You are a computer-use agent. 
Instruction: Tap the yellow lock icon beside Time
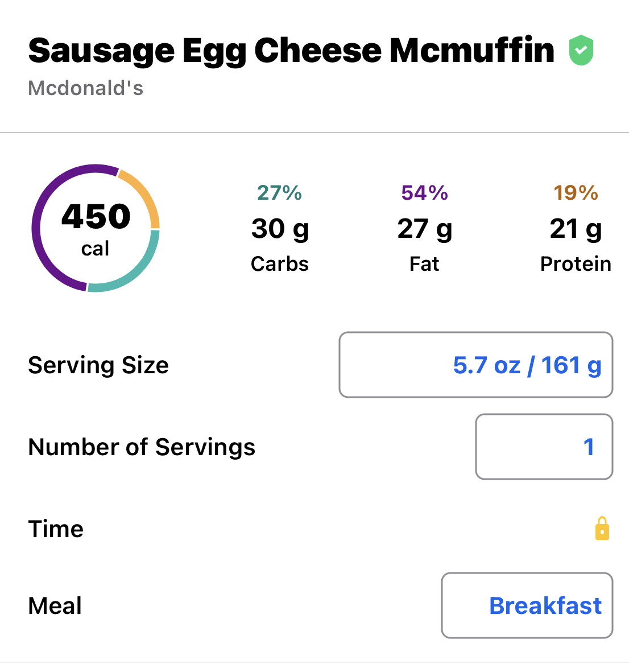pos(602,529)
